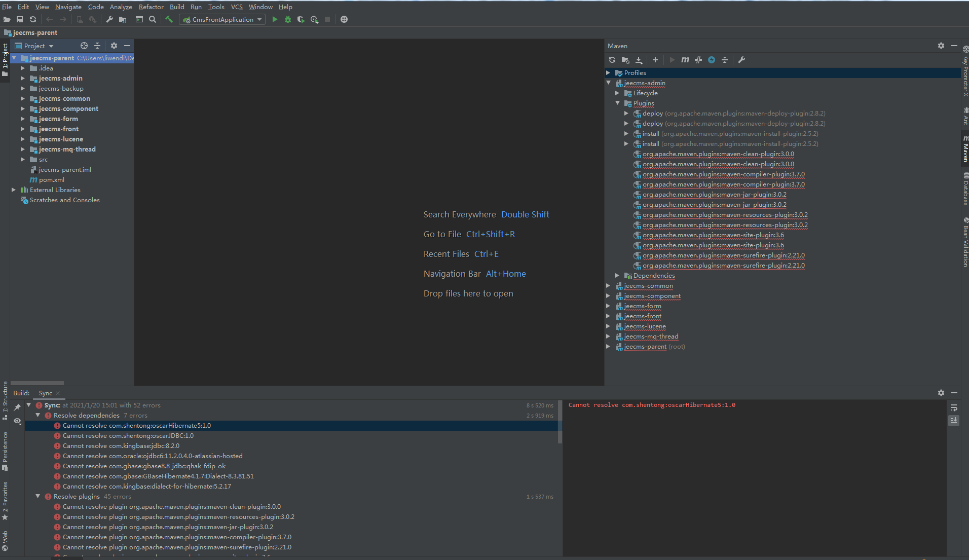Expand the Lifecycle node under jeecms-admin
This screenshot has height=560, width=969.
point(617,93)
